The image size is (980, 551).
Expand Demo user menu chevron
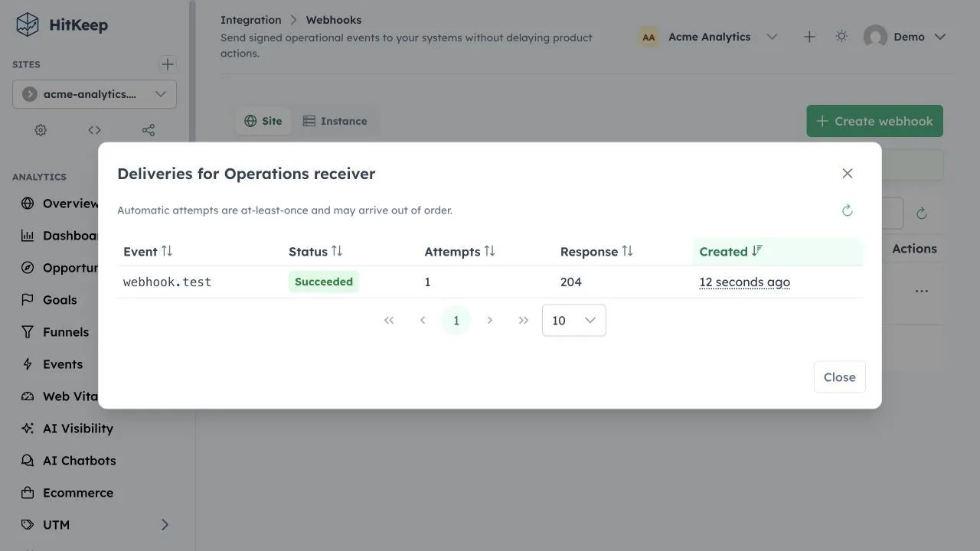coord(941,37)
